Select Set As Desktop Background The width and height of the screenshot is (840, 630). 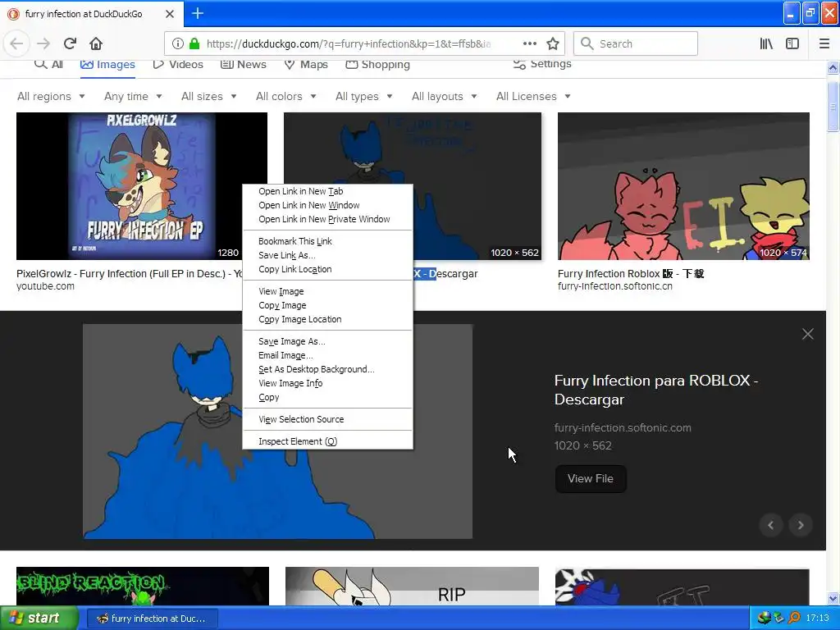(327, 368)
